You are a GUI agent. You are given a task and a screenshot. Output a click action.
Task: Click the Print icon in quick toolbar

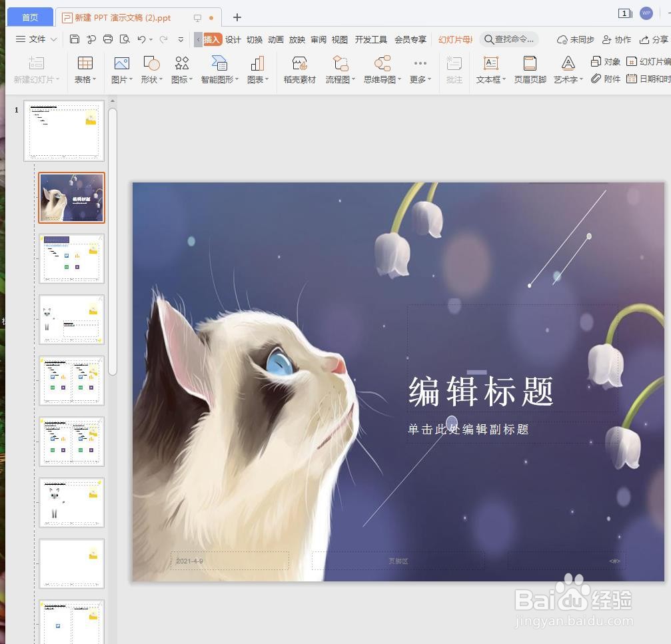tap(108, 39)
